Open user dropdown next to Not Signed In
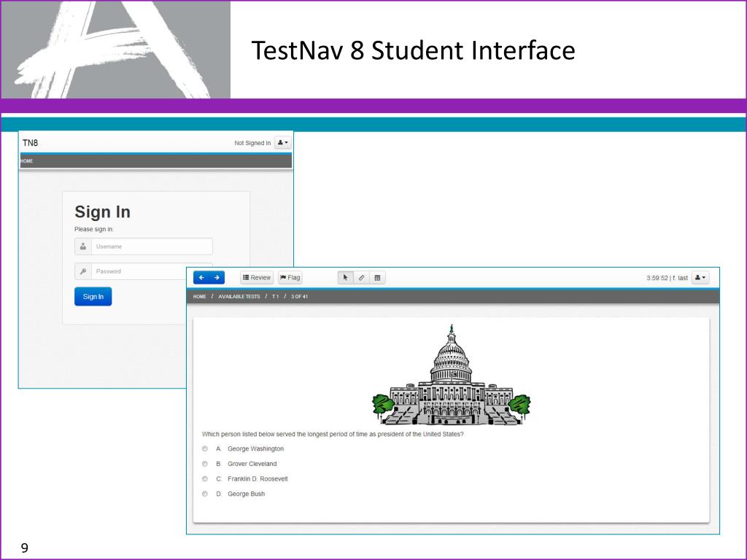Image resolution: width=747 pixels, height=560 pixels. [283, 142]
